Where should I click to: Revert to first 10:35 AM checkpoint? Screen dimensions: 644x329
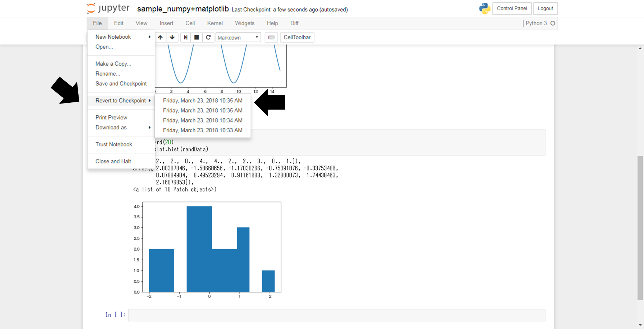(x=203, y=101)
